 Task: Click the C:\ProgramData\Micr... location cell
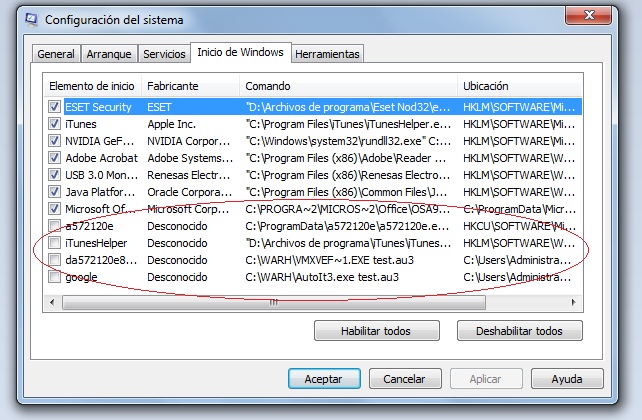[519, 209]
